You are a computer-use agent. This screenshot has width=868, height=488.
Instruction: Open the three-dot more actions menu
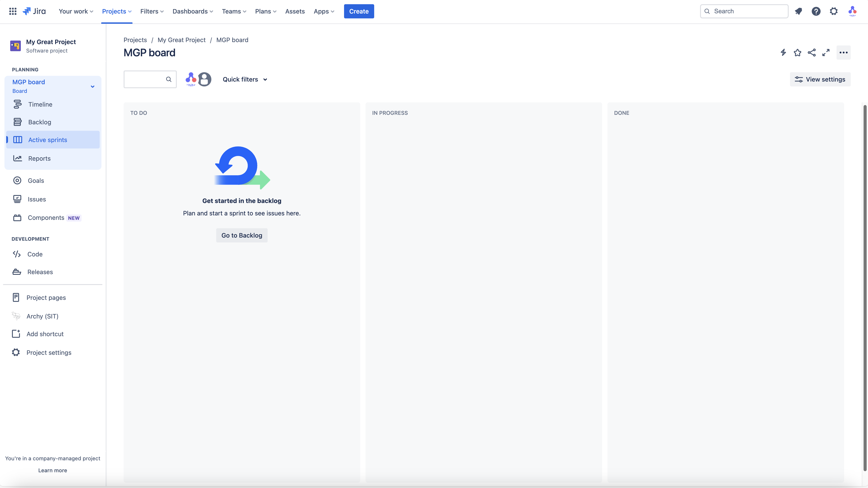coord(843,52)
